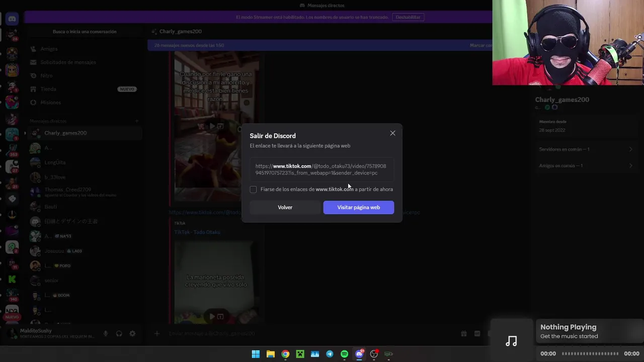The height and width of the screenshot is (362, 644).
Task: Open the marioneta poseída video thumbnail
Action: tap(217, 283)
